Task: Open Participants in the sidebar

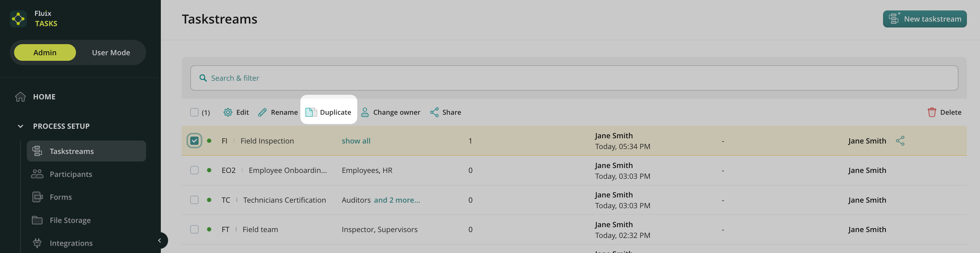Action: click(71, 174)
